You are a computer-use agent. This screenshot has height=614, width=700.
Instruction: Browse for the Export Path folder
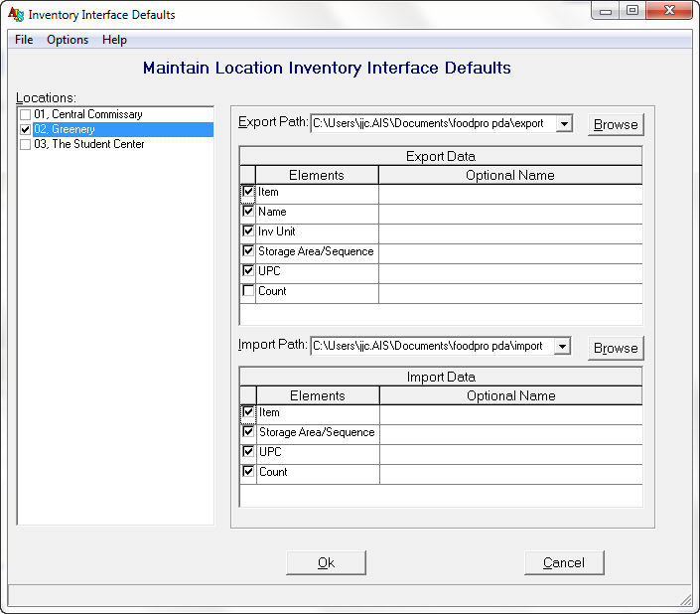coord(616,124)
